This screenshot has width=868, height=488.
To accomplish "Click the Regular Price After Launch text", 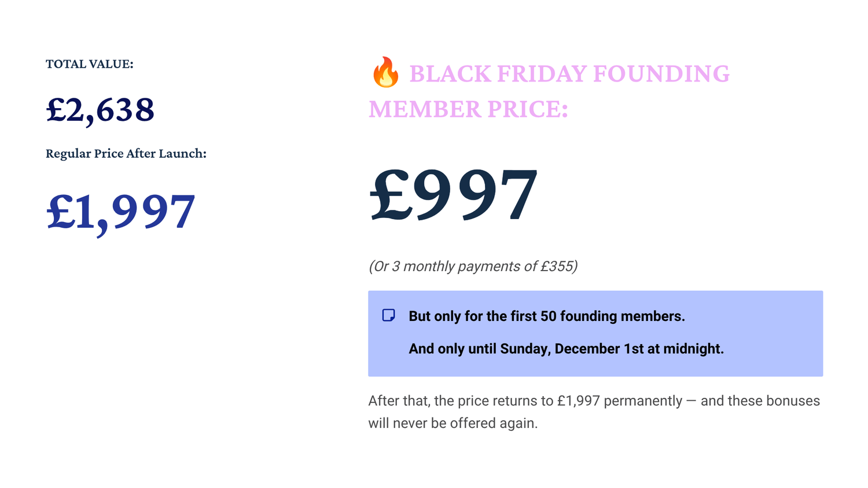I will 126,154.
